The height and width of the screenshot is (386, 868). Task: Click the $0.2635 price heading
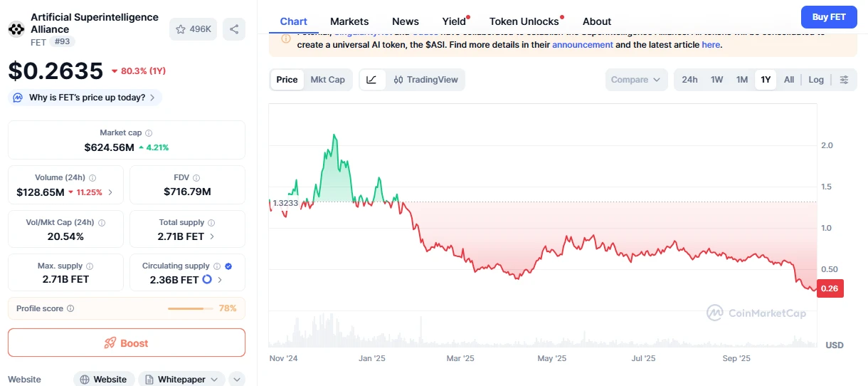[x=55, y=71]
